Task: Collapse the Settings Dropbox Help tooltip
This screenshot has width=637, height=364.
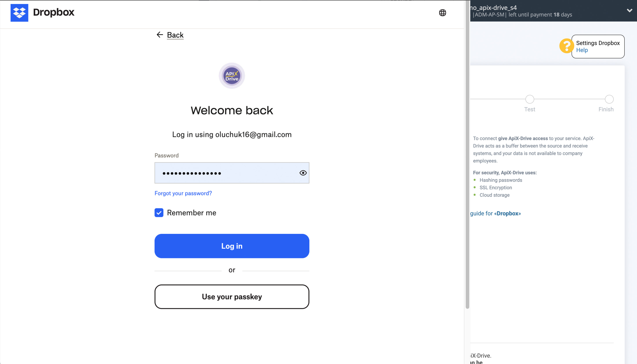Action: (x=567, y=46)
